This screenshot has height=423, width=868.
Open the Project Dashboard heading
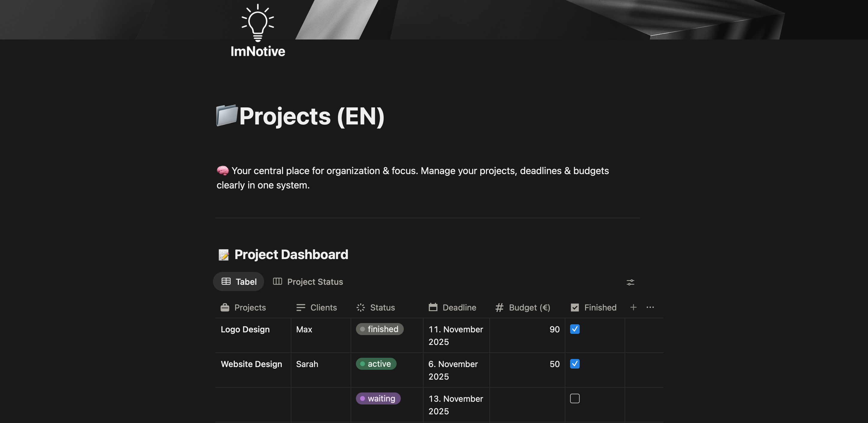(x=291, y=255)
